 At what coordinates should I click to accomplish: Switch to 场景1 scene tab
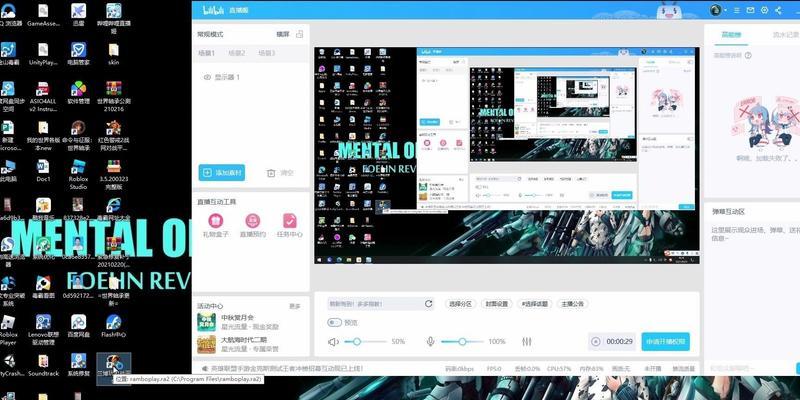[206, 53]
